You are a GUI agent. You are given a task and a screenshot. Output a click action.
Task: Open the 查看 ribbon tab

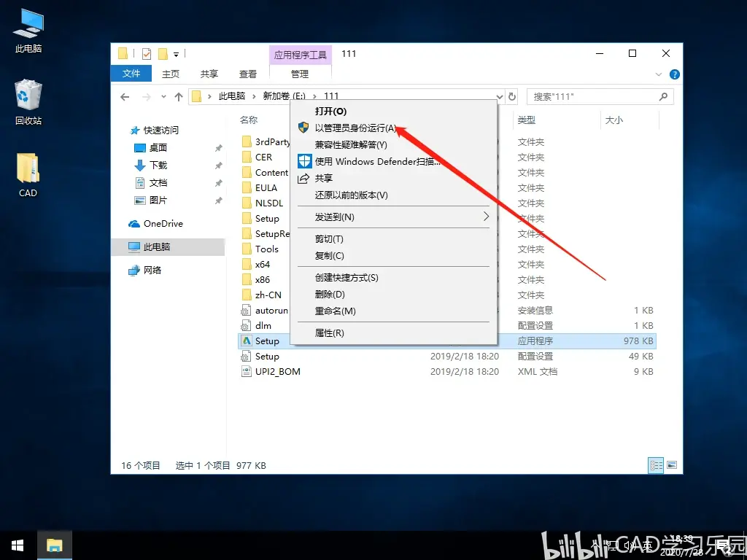coord(248,74)
